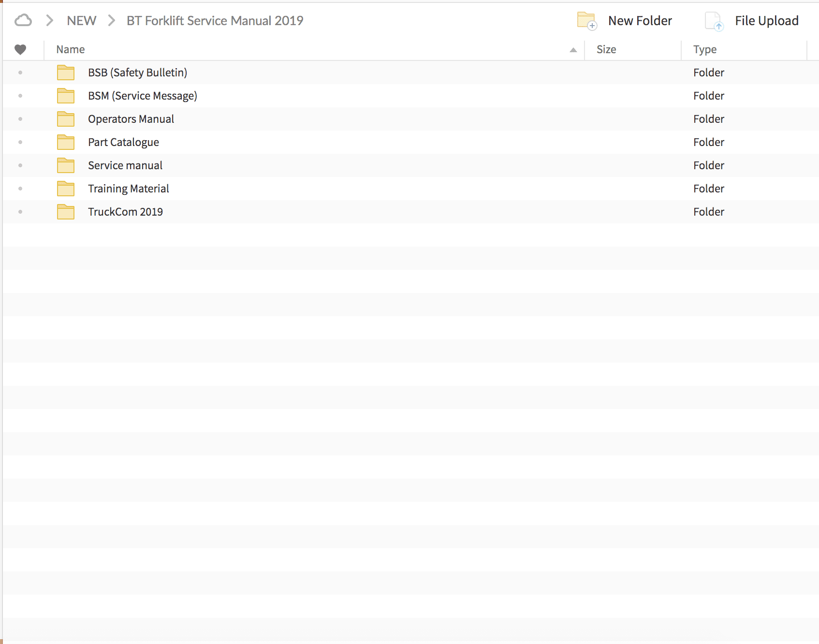Toggle favorite dot for Service manual
The height and width of the screenshot is (644, 819).
(20, 165)
